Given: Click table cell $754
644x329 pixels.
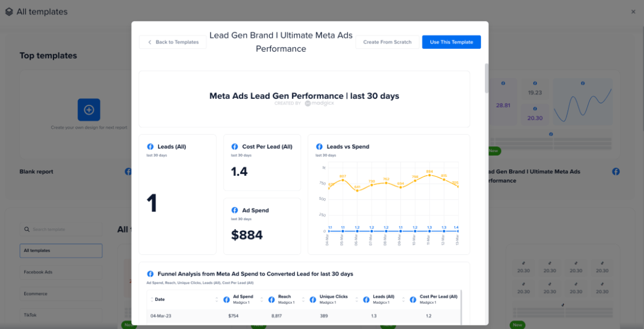Looking at the screenshot, I should coord(233,316).
